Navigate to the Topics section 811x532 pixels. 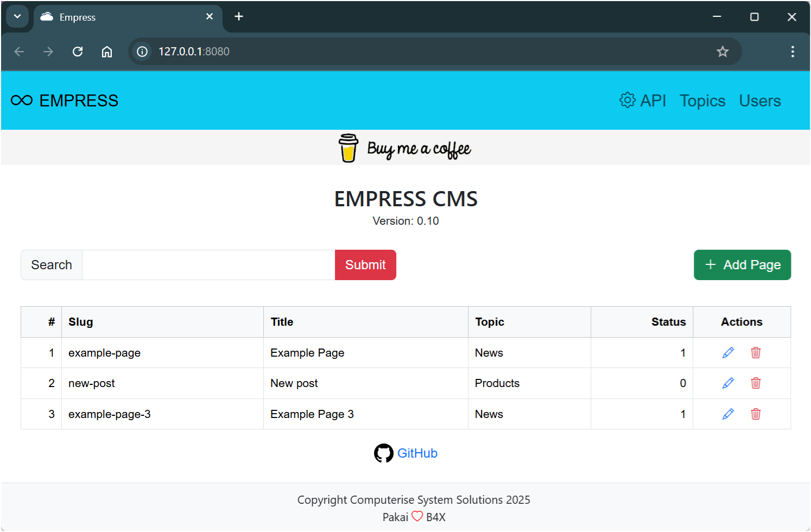(702, 100)
